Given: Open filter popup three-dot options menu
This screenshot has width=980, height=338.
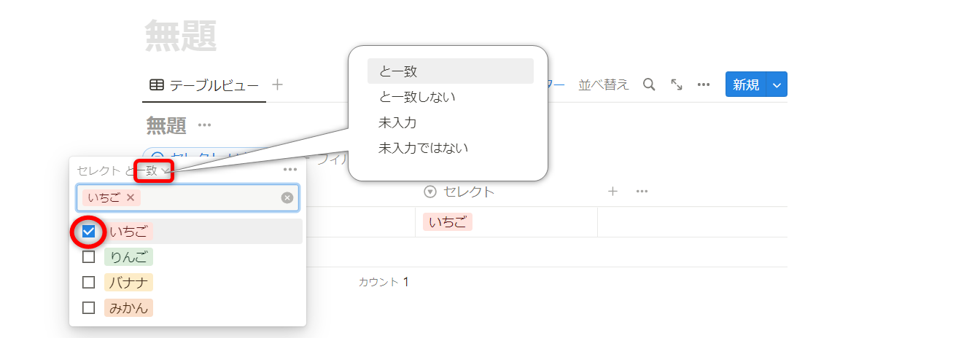Looking at the screenshot, I should pos(290,170).
